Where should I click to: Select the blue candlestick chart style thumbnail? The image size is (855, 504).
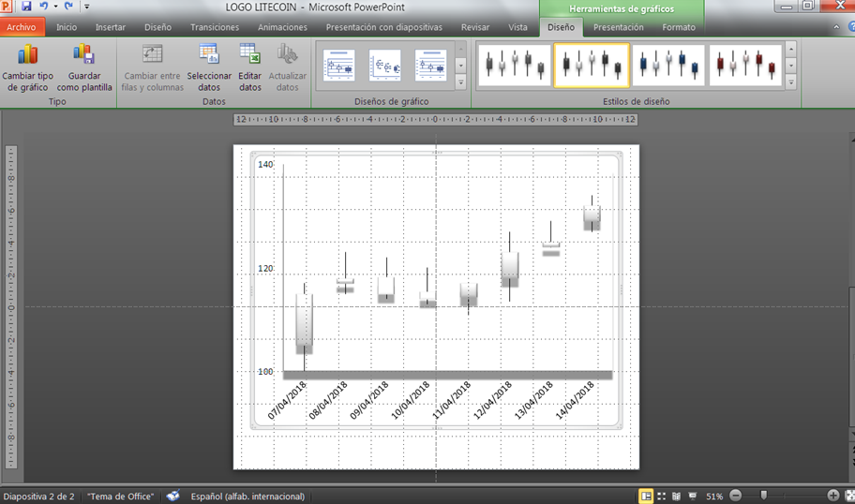click(668, 65)
